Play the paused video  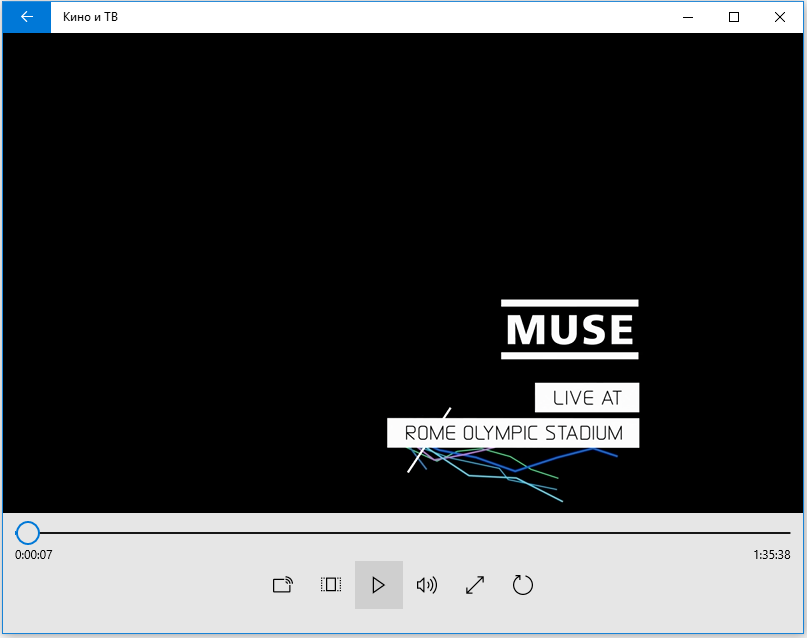[378, 585]
